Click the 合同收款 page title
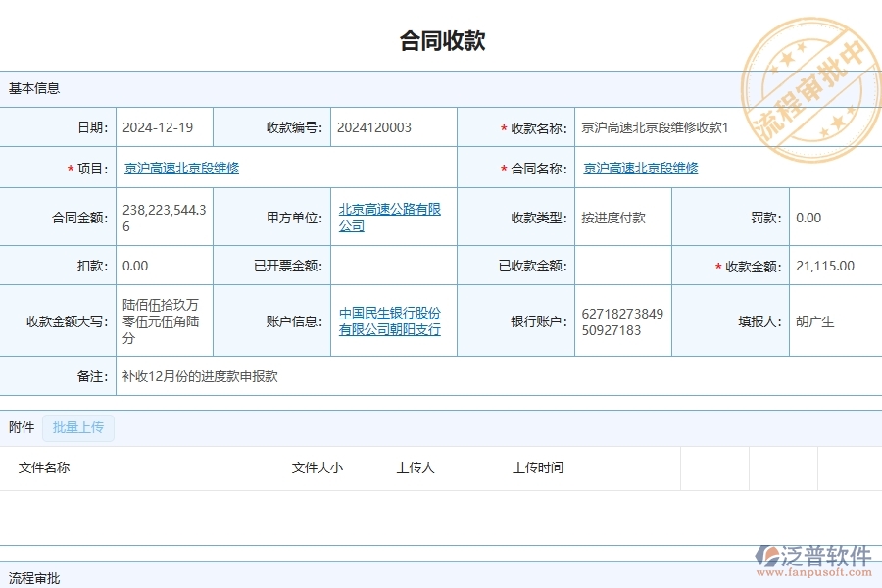This screenshot has width=882, height=588. (x=441, y=39)
